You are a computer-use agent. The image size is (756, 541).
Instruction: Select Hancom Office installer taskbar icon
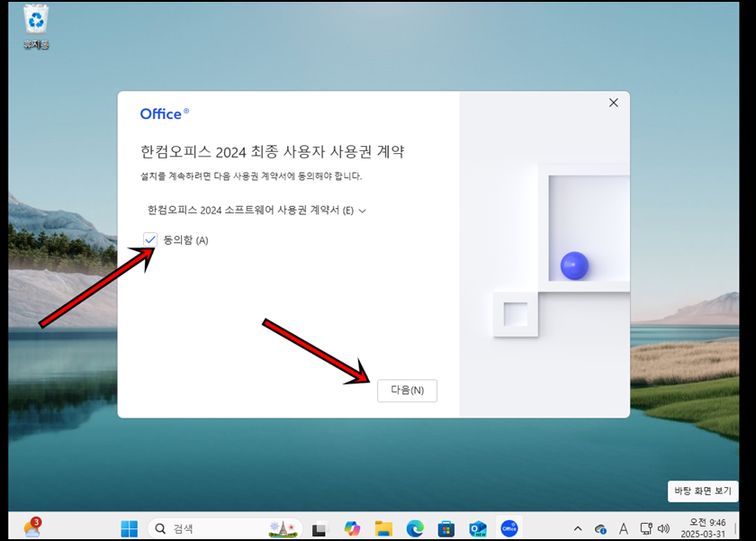pyautogui.click(x=509, y=529)
